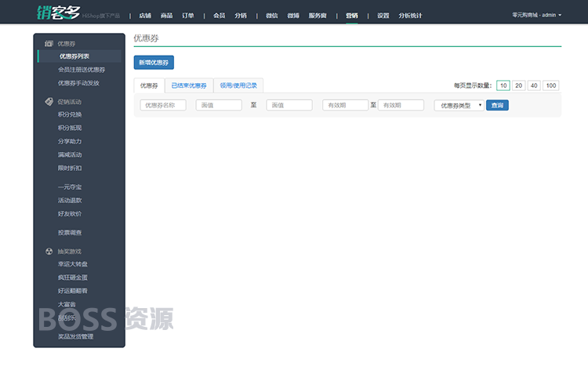
Task: Click the 促销活动 section heading
Action: [x=69, y=102]
